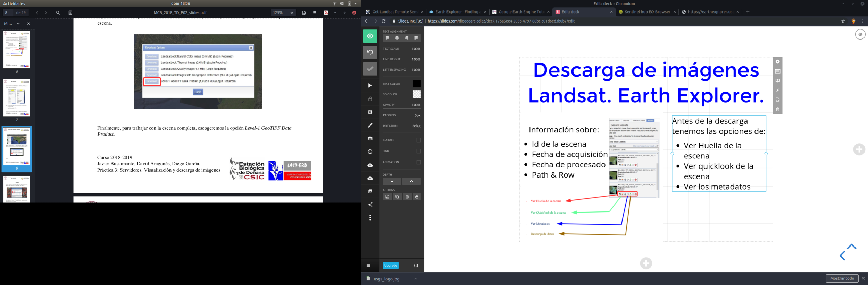The image size is (868, 285).
Task: Click the share icon in Slides sidebar
Action: 370,205
